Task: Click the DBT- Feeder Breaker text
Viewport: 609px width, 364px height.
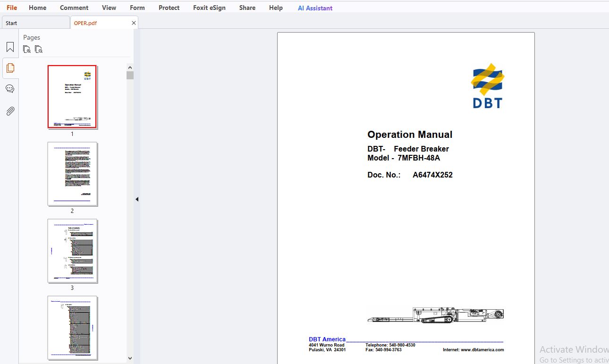Action: (408, 149)
